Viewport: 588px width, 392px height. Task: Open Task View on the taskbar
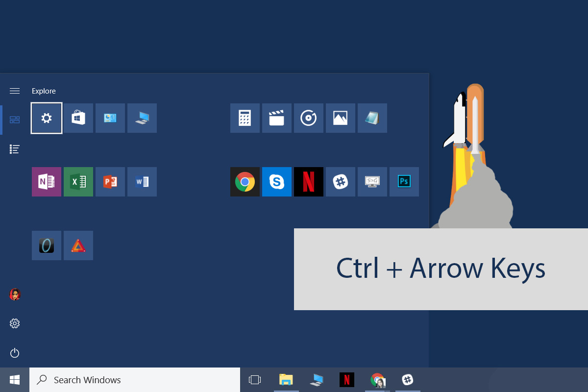point(255,380)
